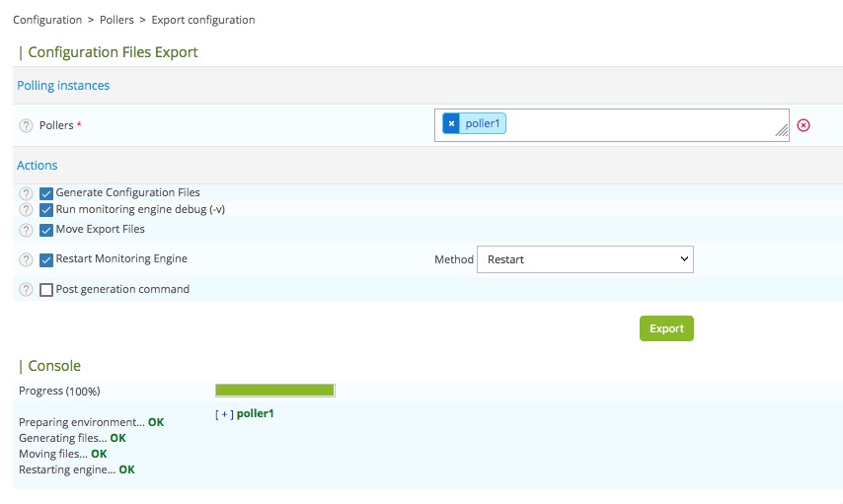Screen dimensions: 843x504
Task: Click the green progress bar
Action: point(274,391)
